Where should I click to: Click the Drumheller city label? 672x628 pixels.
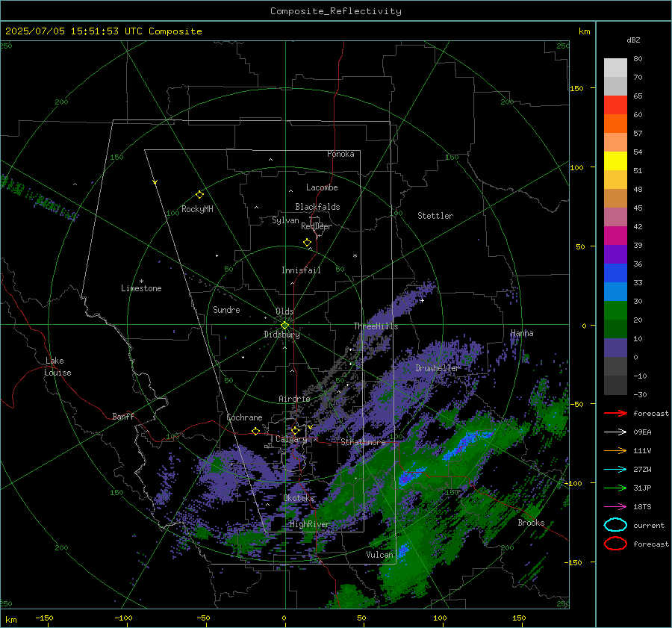(x=437, y=368)
